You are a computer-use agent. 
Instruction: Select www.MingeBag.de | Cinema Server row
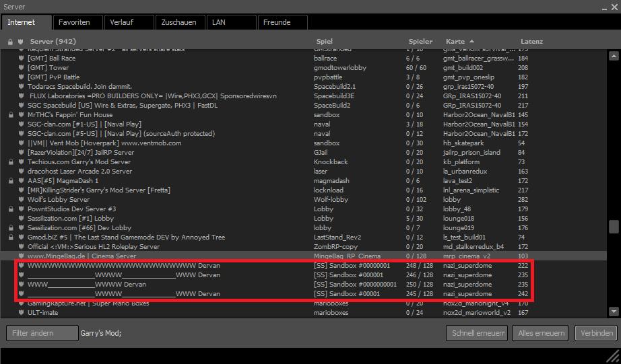click(x=303, y=256)
